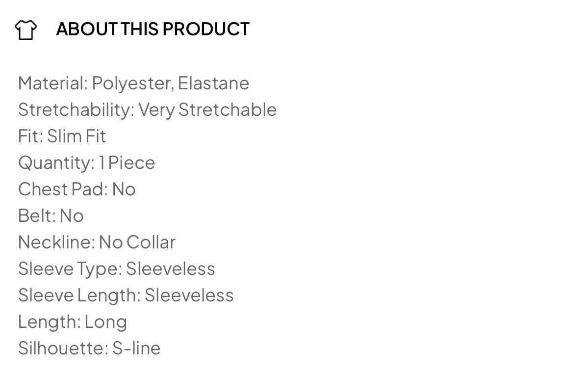
Task: Click the word Polyester in Material line
Action: pyautogui.click(x=131, y=83)
